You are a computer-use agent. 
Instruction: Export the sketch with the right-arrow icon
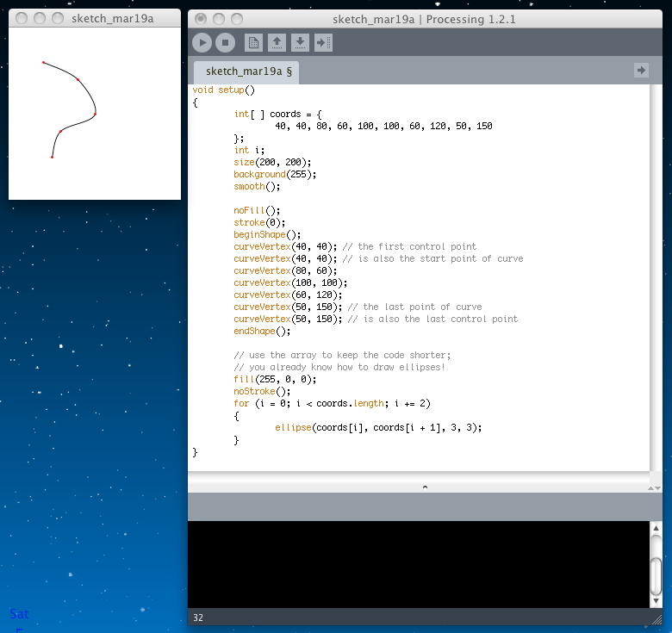tap(323, 42)
